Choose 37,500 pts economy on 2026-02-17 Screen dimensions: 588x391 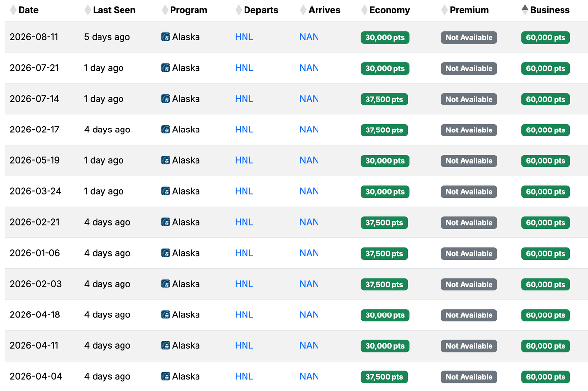pyautogui.click(x=384, y=130)
